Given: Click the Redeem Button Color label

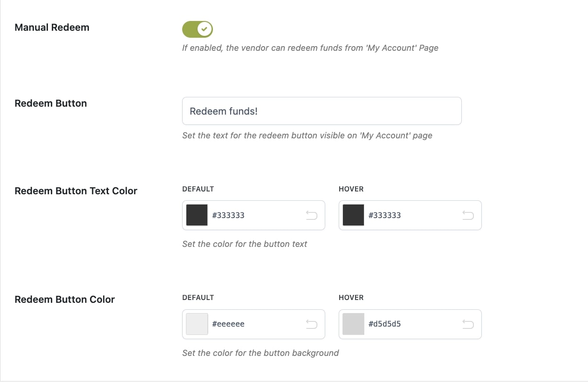Looking at the screenshot, I should tap(65, 300).
